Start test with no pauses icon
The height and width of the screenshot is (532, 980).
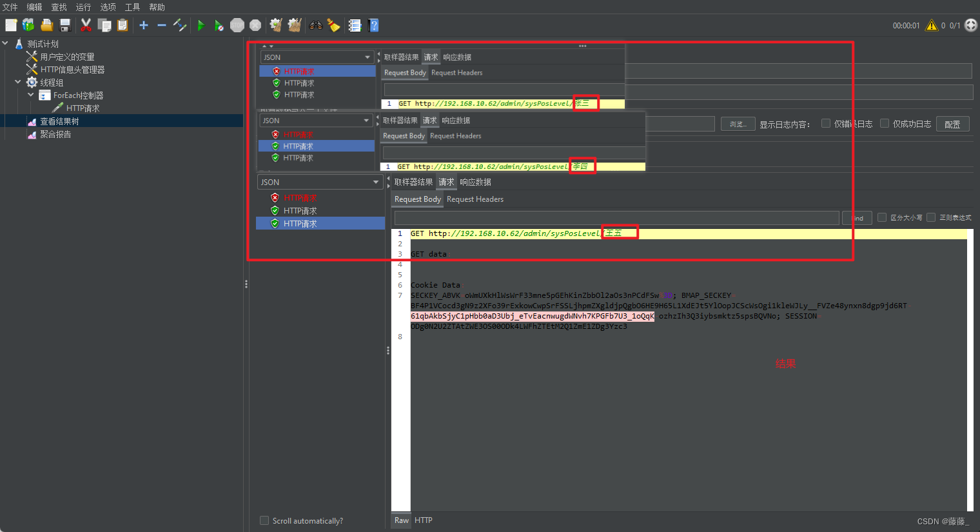(219, 25)
